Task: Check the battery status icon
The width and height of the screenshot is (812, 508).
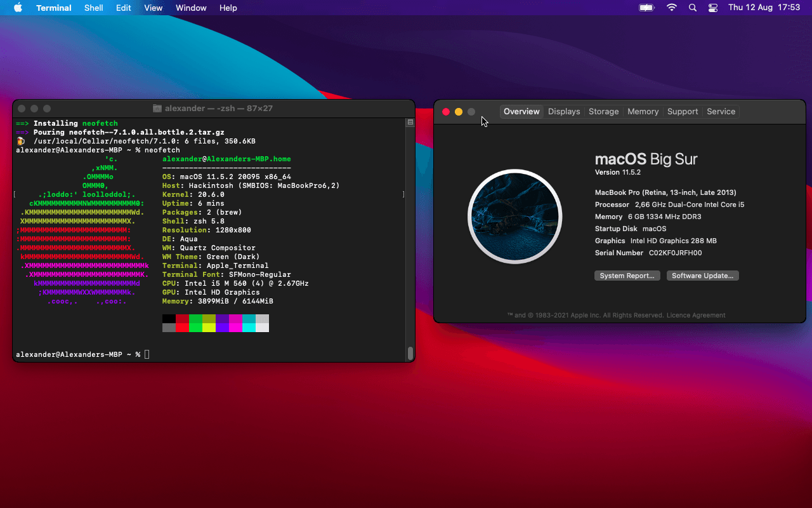Action: click(x=646, y=8)
